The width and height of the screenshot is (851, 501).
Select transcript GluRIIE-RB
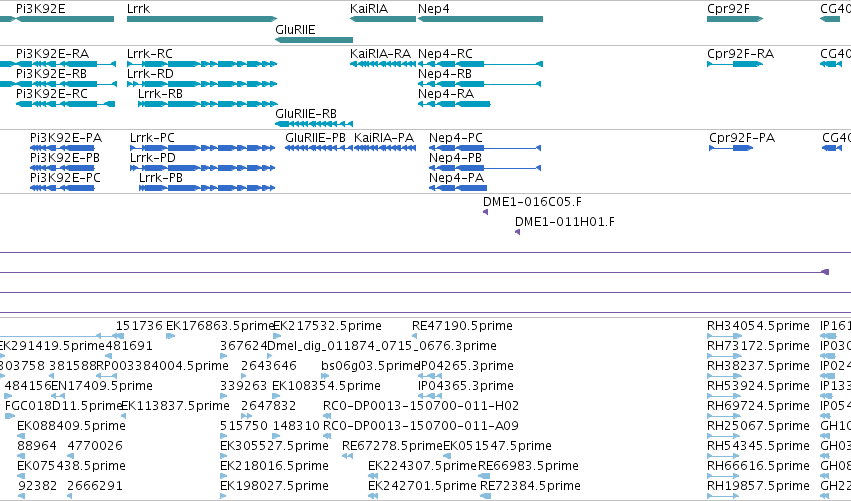click(314, 124)
